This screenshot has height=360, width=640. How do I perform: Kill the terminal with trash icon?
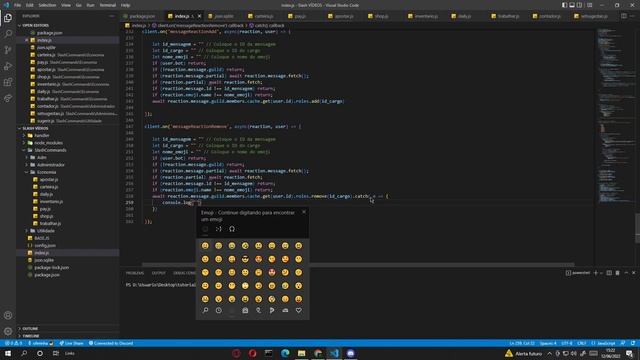pyautogui.click(x=617, y=273)
